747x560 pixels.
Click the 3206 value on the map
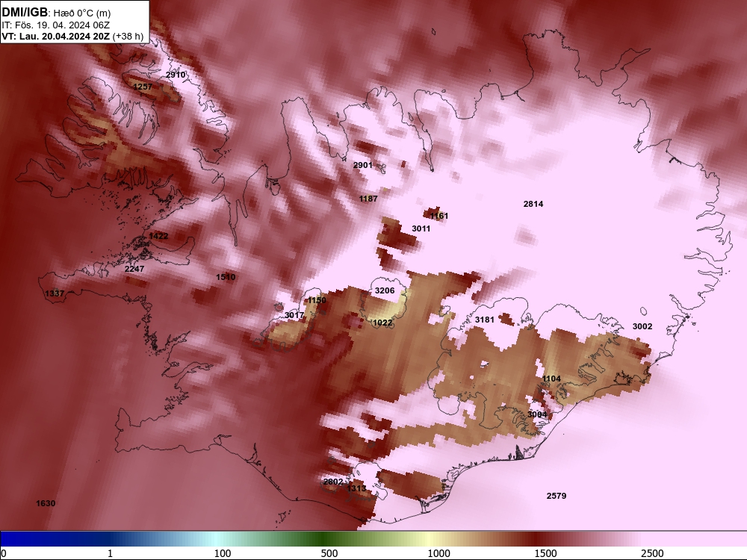click(385, 290)
